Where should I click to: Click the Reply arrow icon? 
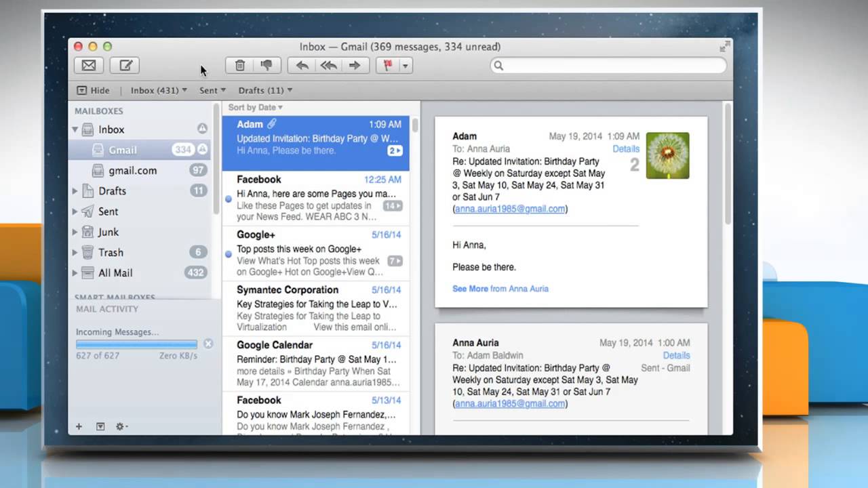point(302,66)
